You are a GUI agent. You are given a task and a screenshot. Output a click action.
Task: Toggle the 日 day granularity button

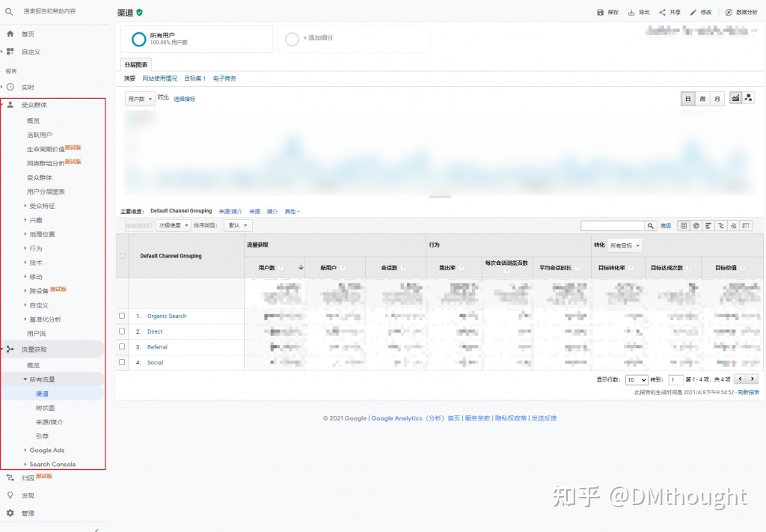click(688, 100)
